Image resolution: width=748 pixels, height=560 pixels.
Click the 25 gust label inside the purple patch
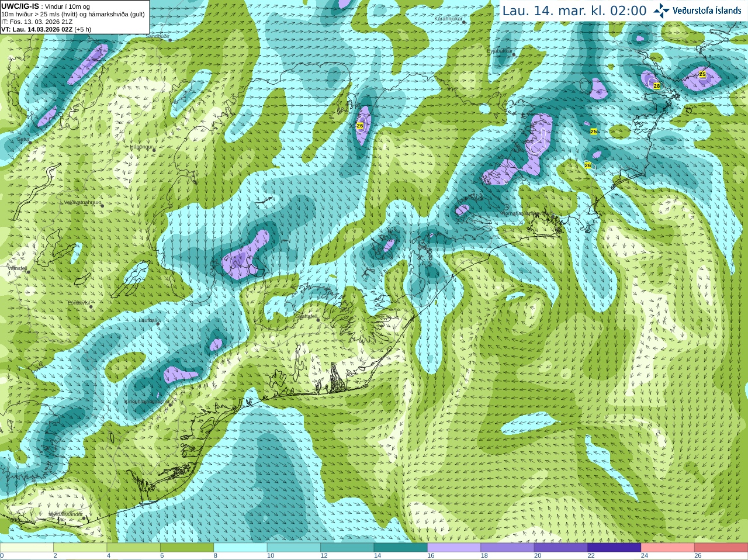[702, 74]
